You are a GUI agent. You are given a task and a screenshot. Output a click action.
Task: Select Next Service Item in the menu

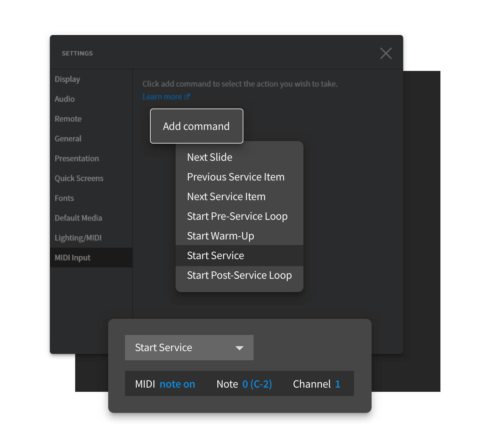click(x=240, y=197)
